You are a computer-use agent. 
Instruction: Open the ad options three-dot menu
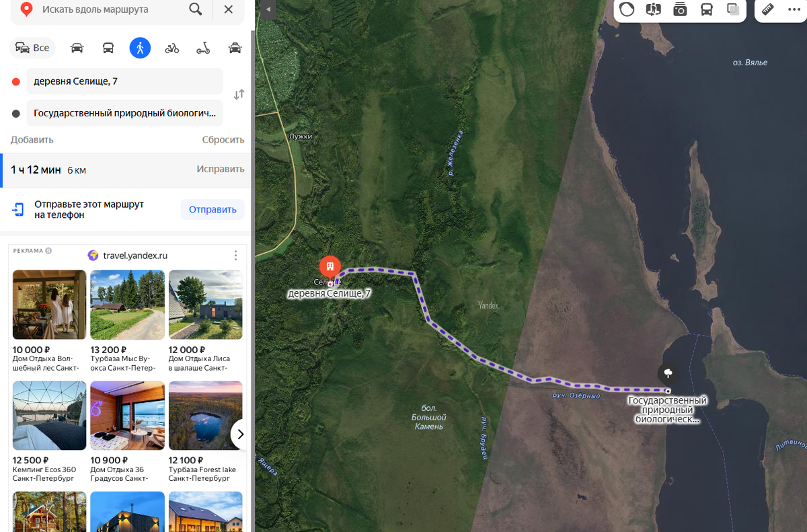235,256
